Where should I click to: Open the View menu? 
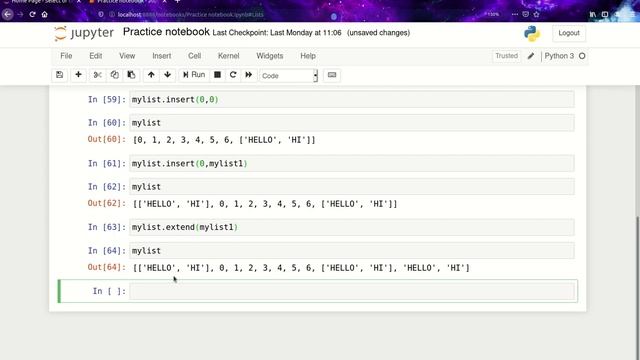tap(127, 56)
